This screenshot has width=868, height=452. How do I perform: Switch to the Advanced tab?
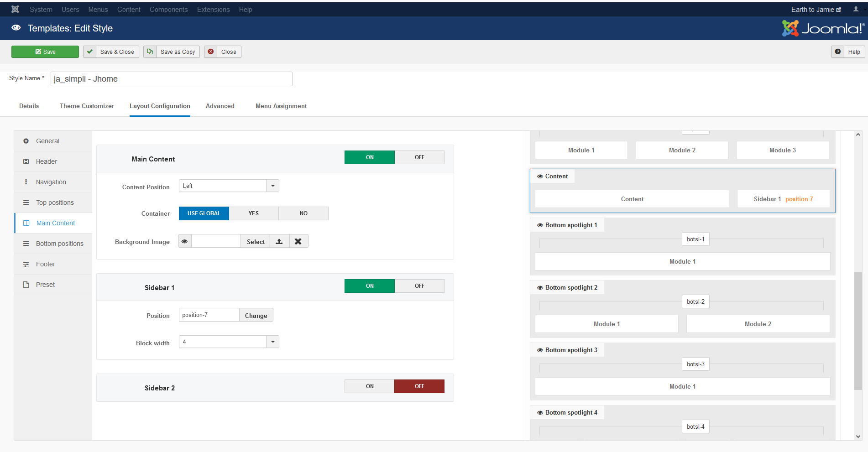tap(220, 106)
